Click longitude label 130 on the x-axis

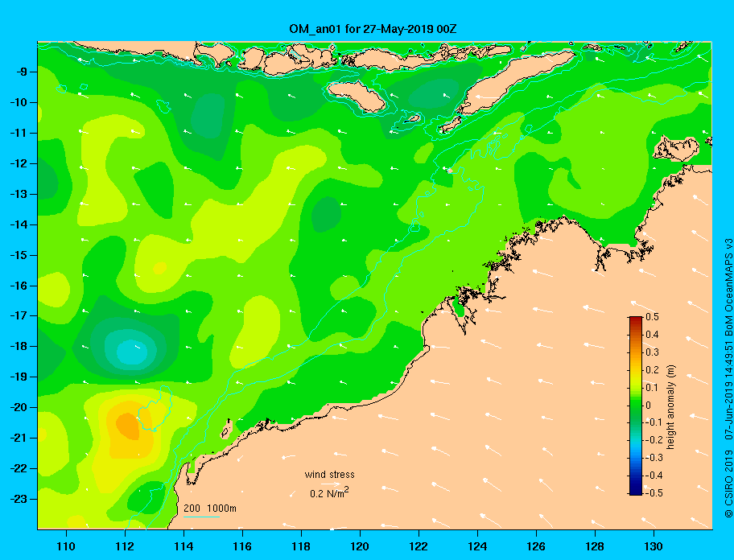pyautogui.click(x=654, y=546)
